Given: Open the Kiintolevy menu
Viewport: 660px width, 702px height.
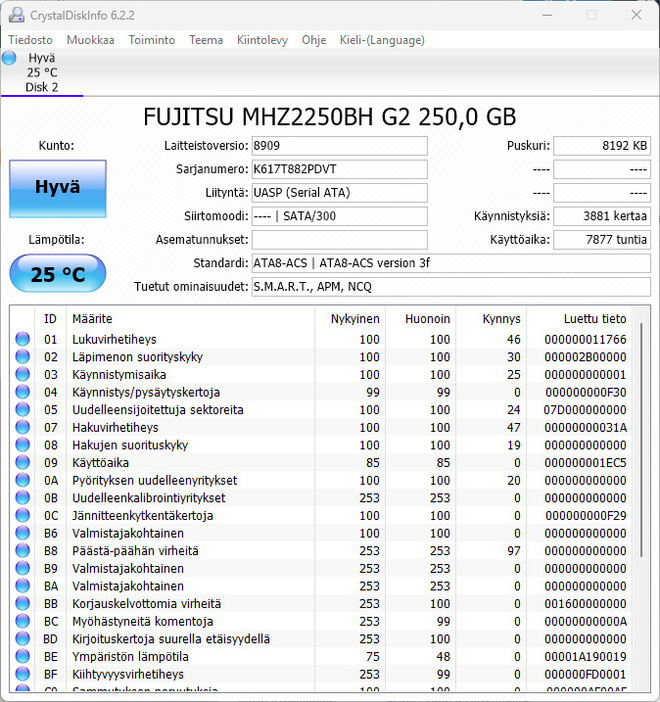Looking at the screenshot, I should click(x=262, y=40).
